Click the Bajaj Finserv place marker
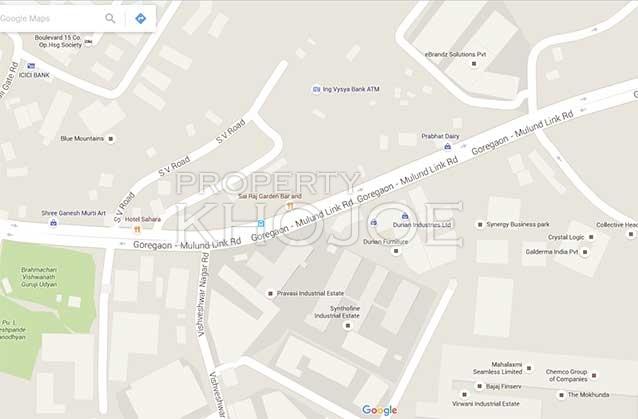Image resolution: width=638 pixels, height=419 pixels. 479,386
